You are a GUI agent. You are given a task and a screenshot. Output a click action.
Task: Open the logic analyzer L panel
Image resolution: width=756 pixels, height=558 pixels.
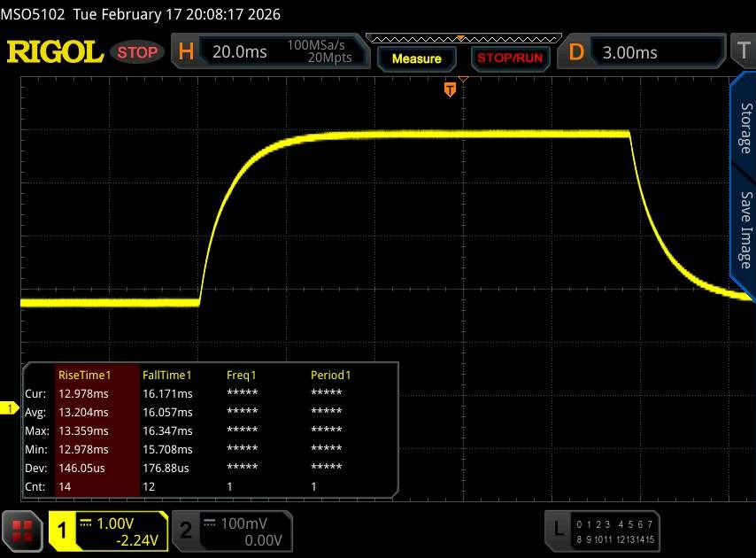pos(559,530)
